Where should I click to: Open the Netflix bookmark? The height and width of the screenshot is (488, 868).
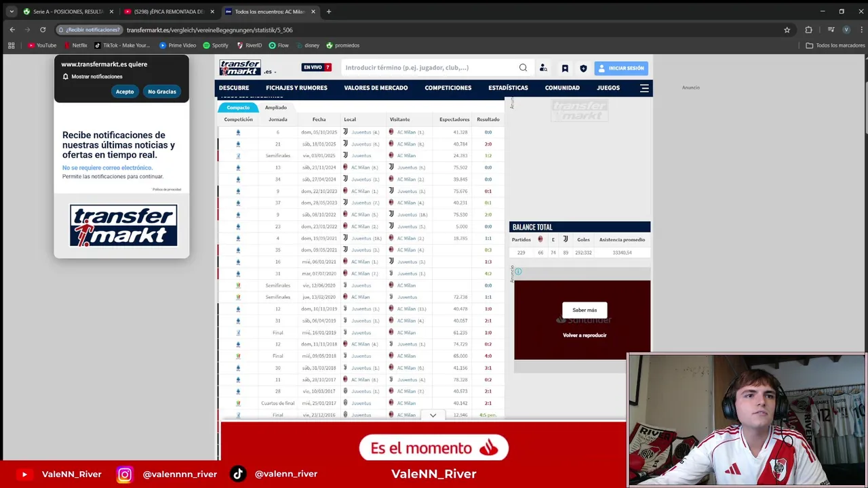(75, 45)
